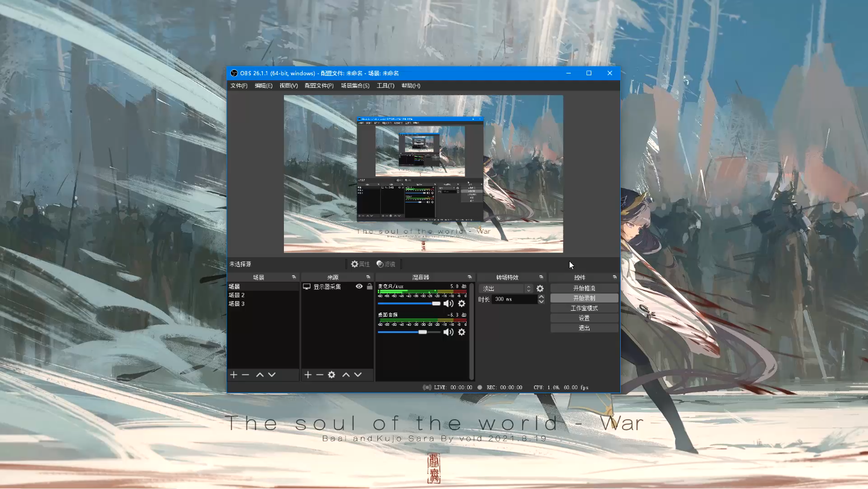Open 桌面音频 audio settings gear
The width and height of the screenshot is (868, 489).
[x=462, y=332]
